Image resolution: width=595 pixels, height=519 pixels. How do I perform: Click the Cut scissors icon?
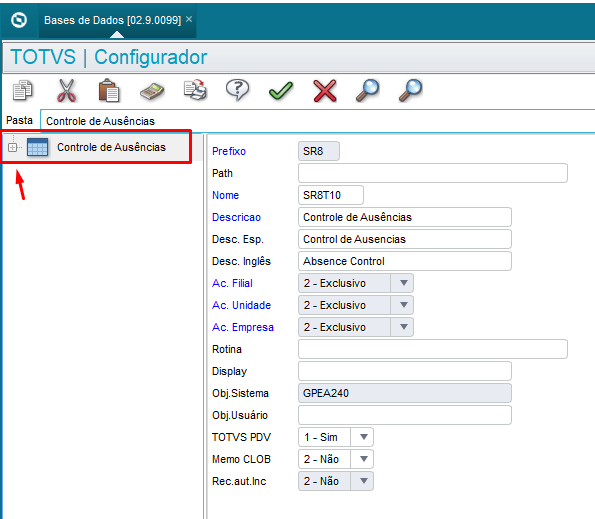[x=66, y=91]
